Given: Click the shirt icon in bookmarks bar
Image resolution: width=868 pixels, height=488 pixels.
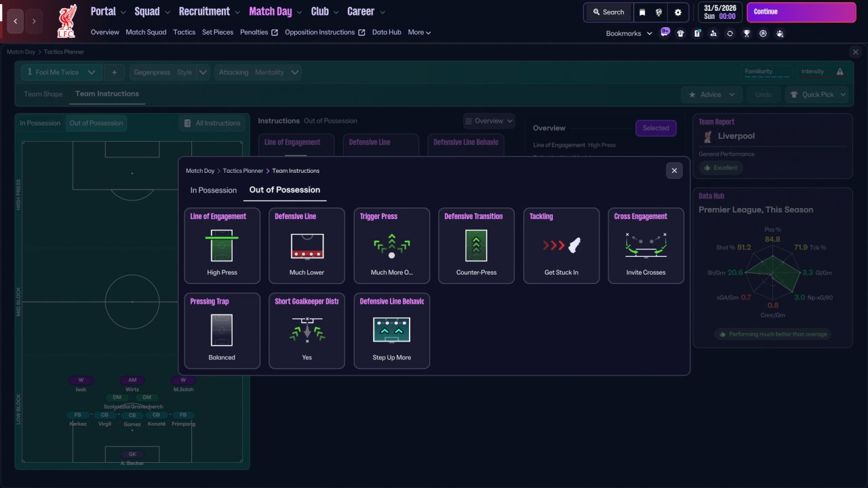Looking at the screenshot, I should pyautogui.click(x=681, y=33).
